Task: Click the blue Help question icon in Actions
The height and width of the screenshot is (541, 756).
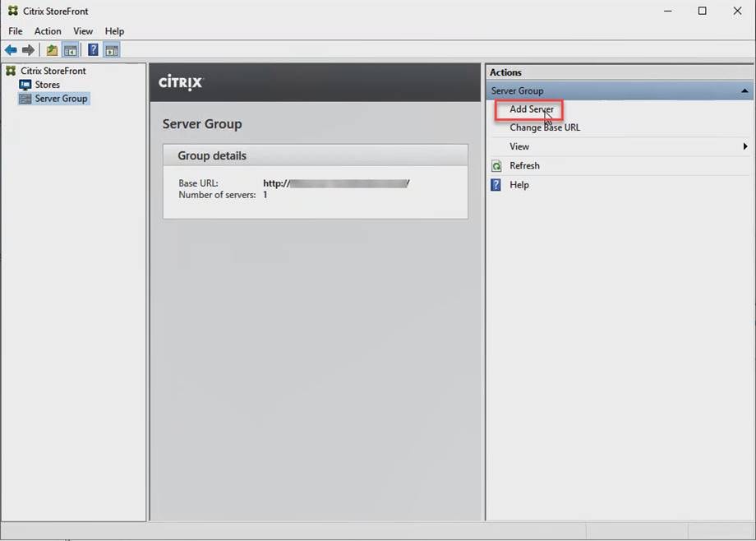Action: 496,185
